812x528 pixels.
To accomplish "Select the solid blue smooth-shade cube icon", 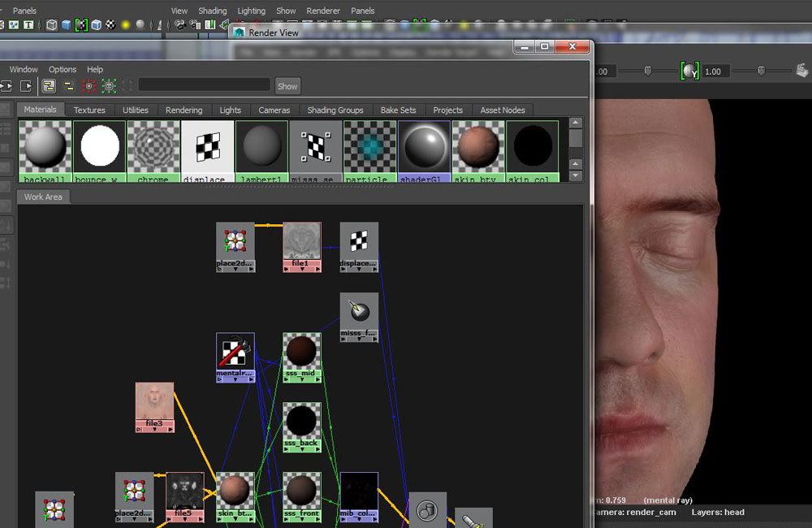I will pos(67,25).
